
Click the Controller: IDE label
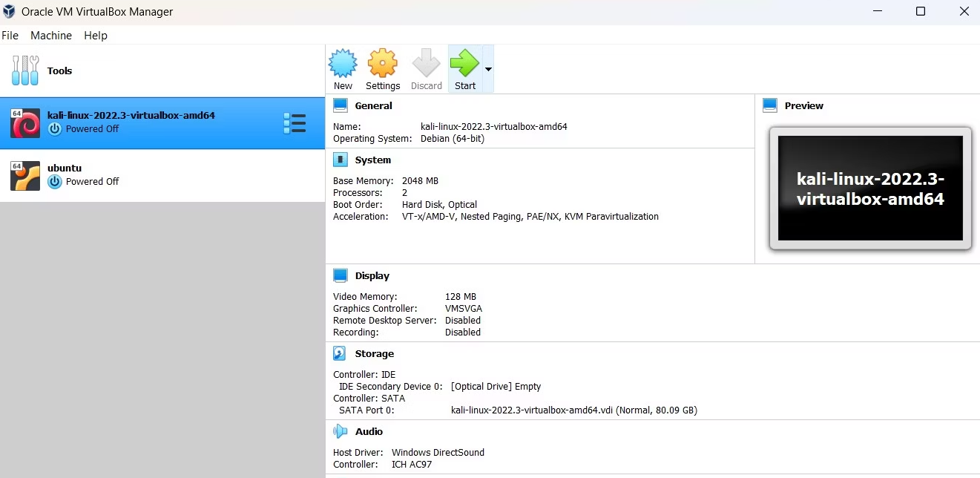364,374
